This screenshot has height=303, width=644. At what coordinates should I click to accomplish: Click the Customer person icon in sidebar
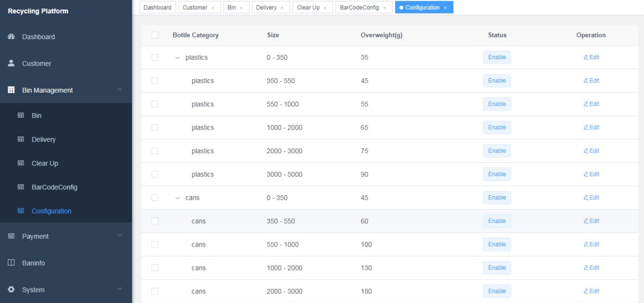[12, 63]
